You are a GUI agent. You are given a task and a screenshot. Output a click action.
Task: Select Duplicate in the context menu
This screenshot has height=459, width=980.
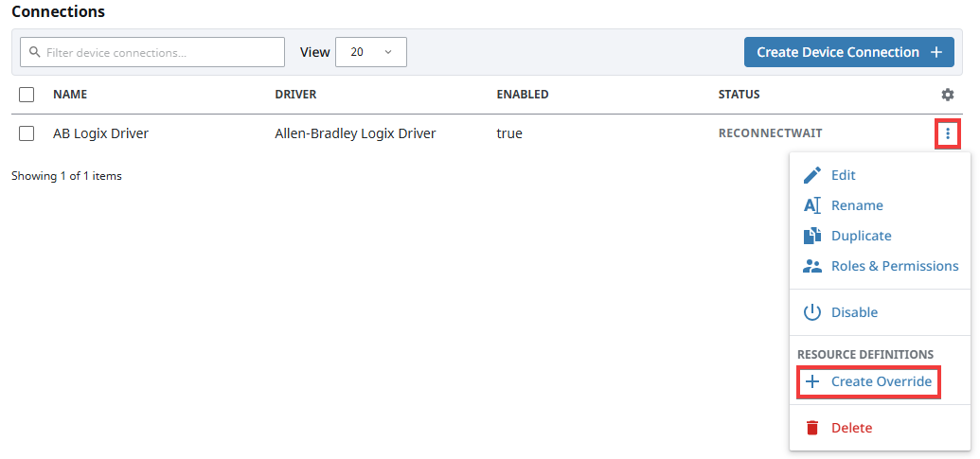pyautogui.click(x=861, y=236)
